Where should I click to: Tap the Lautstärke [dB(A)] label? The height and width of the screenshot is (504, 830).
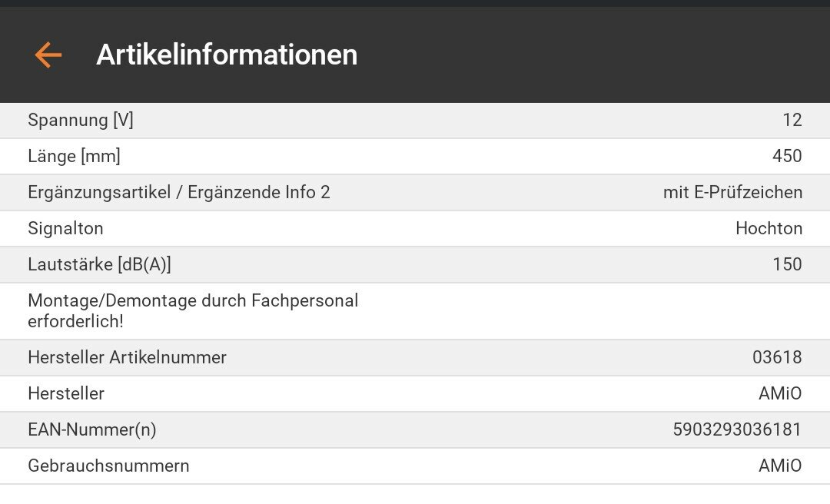pos(99,264)
